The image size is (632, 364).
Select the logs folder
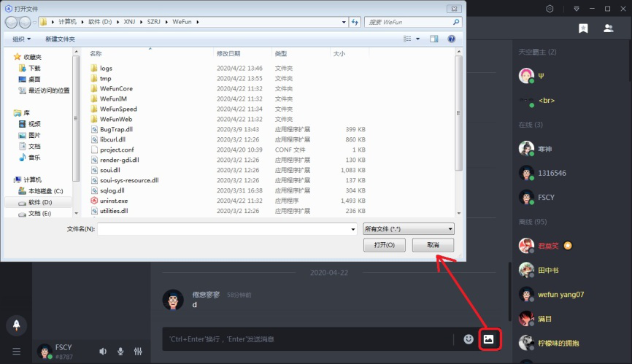tap(107, 68)
